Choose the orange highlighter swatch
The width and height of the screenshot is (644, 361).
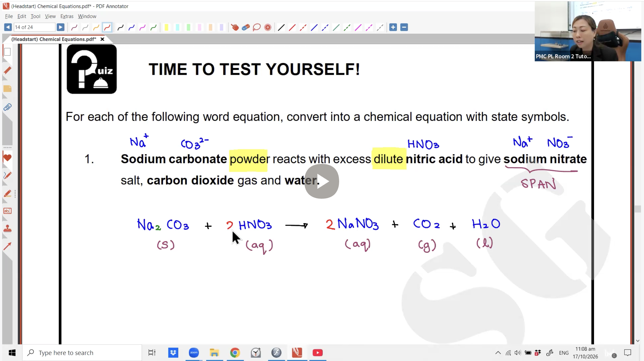pos(210,27)
